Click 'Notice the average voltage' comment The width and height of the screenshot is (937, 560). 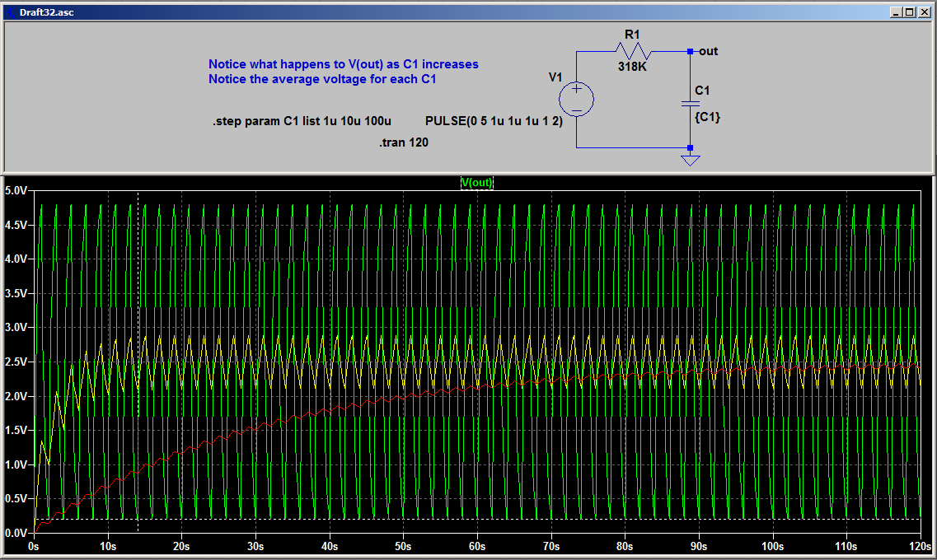click(x=322, y=79)
